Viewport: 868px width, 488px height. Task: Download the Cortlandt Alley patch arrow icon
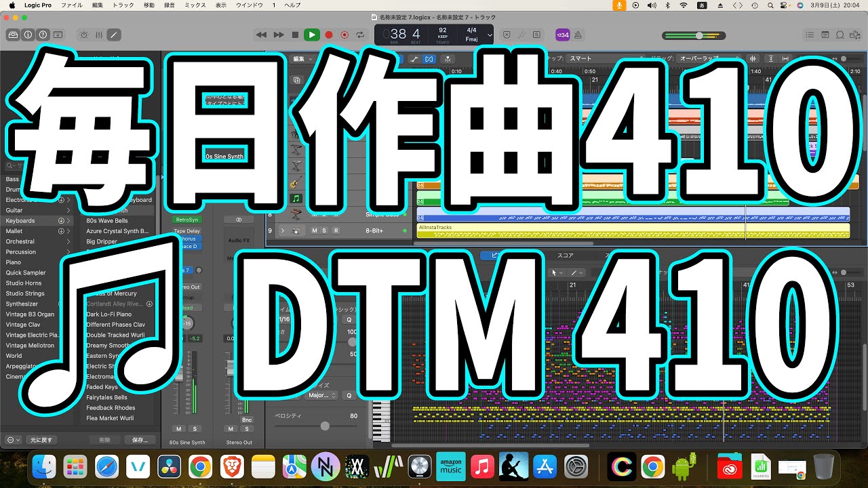[x=149, y=304]
